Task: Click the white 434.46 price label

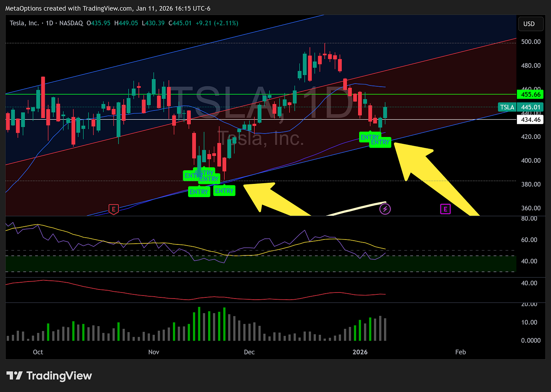Action: (531, 119)
